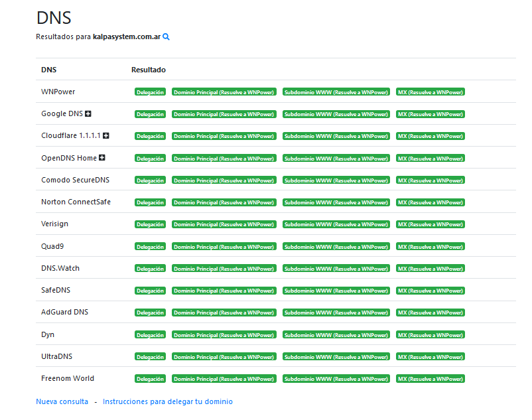Click Norton ConnectSafe row MX badge
Screen dimensions: 532x420
pyautogui.click(x=431, y=202)
